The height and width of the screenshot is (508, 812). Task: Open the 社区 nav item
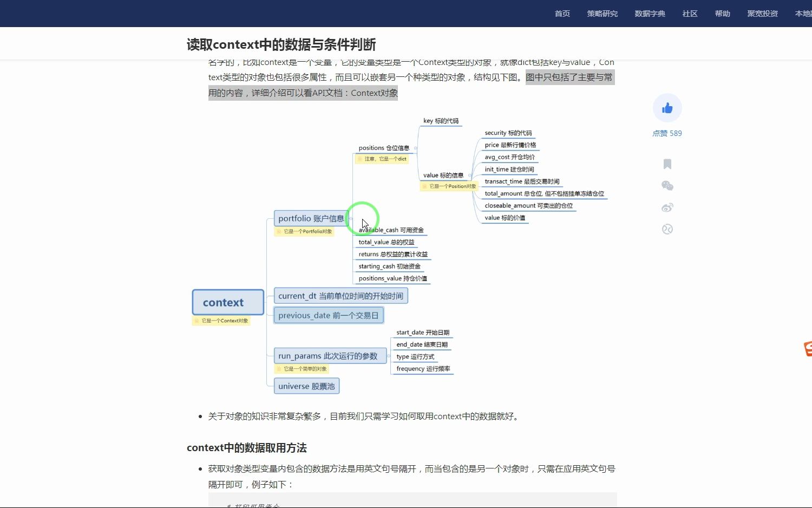690,14
